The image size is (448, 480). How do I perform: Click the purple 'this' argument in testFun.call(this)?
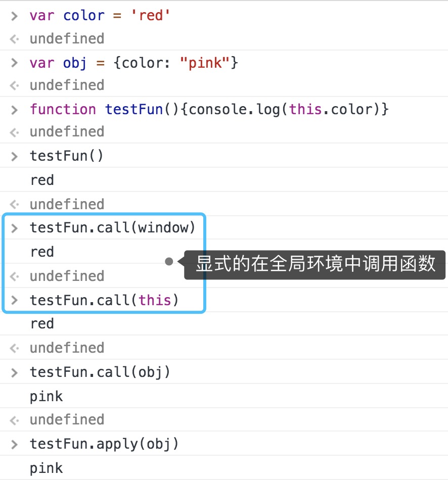coord(155,301)
